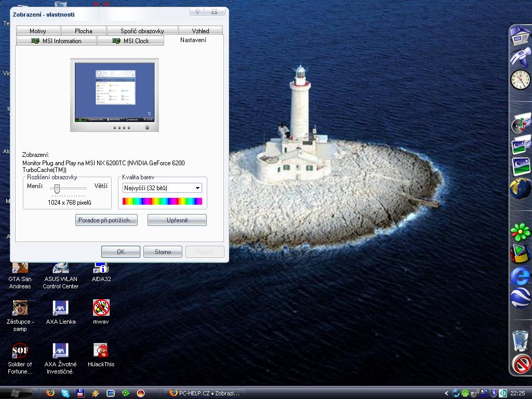Open Skype from the quick launch bar
Image resolution: width=532 pixels, height=399 pixels.
coord(65,393)
